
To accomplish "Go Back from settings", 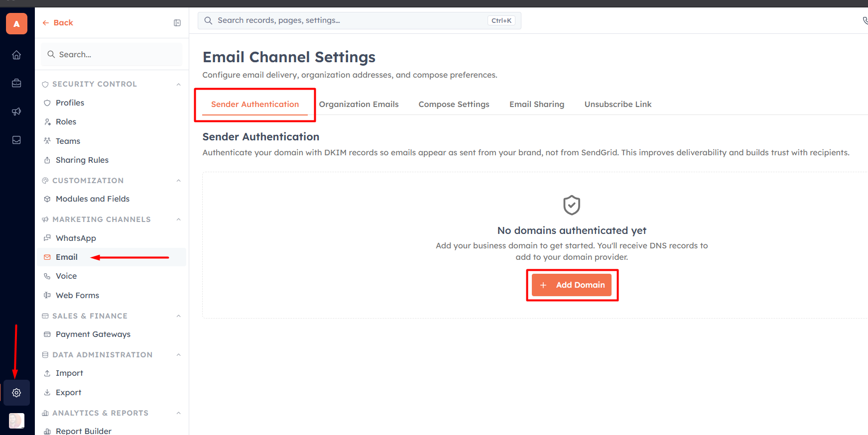I will [x=58, y=23].
